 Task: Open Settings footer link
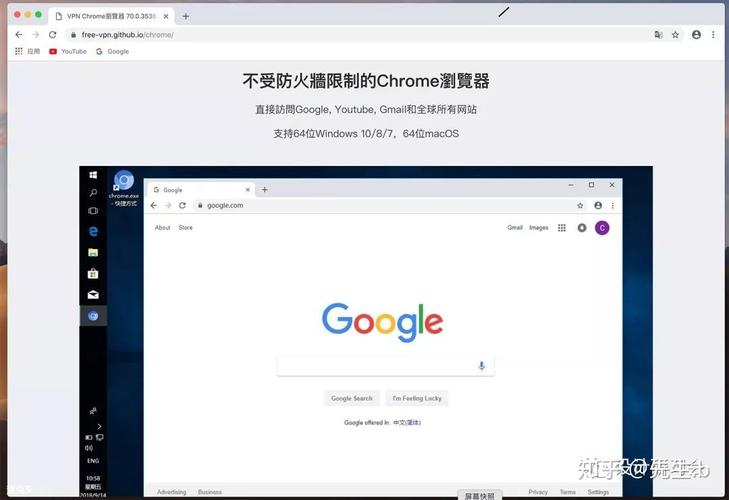coord(598,492)
